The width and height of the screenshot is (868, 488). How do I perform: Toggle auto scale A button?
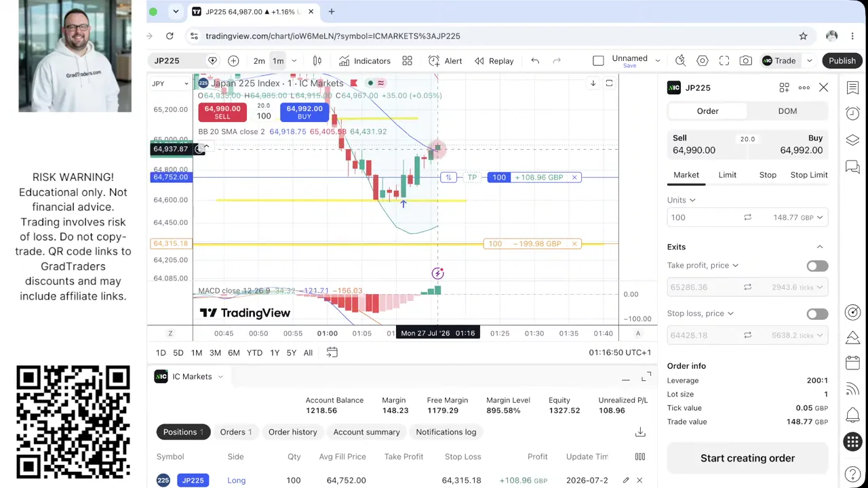pyautogui.click(x=637, y=333)
